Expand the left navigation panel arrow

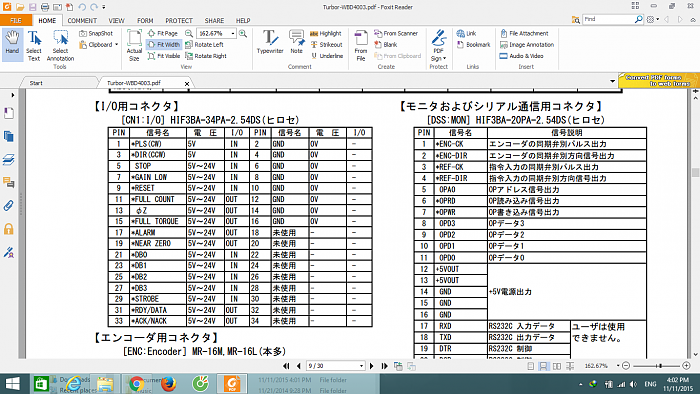tap(12, 95)
